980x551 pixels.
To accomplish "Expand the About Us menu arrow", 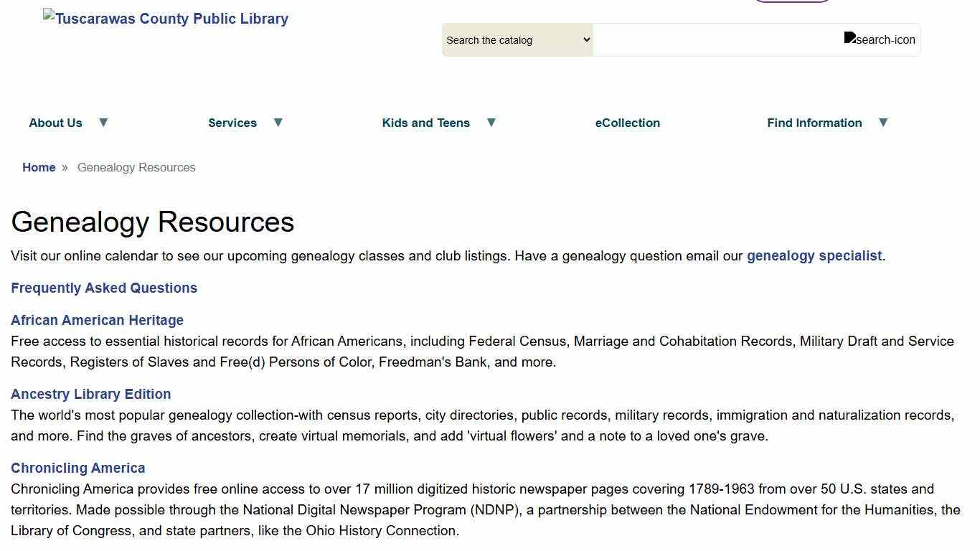I will (103, 123).
